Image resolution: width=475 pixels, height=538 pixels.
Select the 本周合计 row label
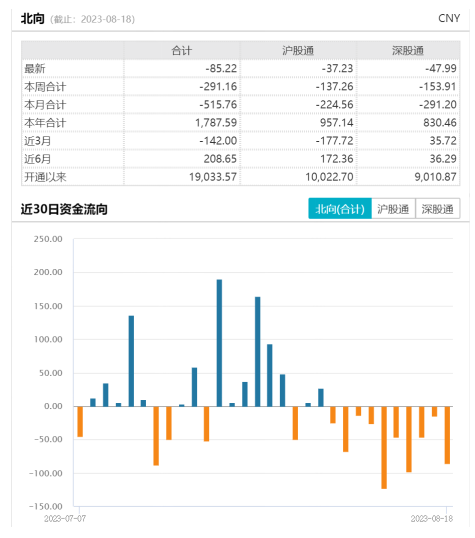coord(45,86)
